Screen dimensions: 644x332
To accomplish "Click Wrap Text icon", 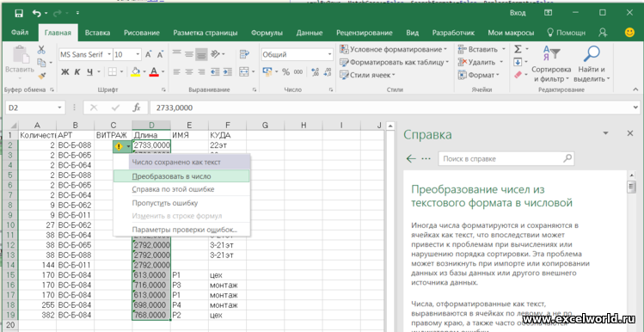I will tap(244, 54).
